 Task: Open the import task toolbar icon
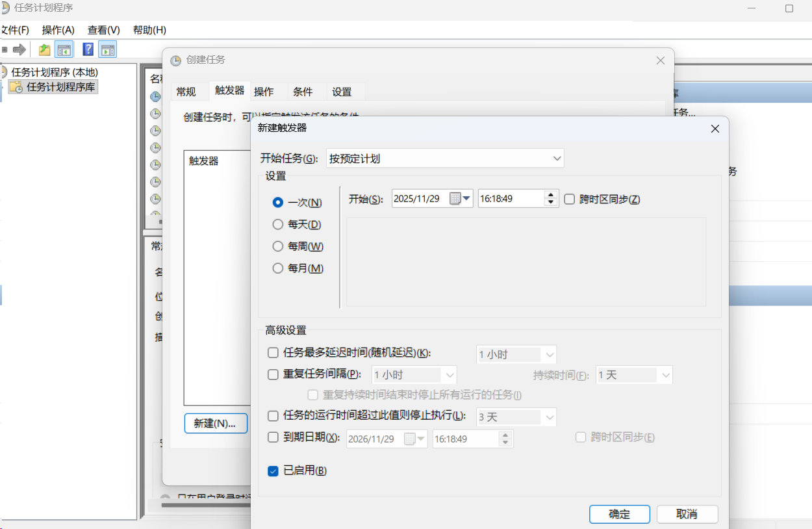(44, 49)
